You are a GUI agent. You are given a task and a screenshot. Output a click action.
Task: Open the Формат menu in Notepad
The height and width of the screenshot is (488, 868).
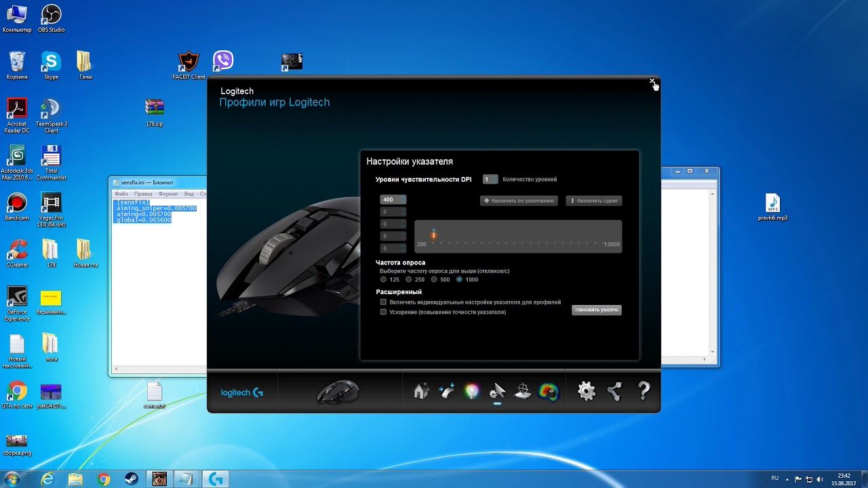click(x=168, y=194)
